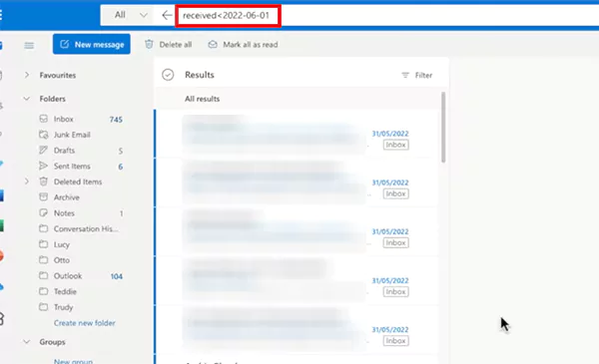
Task: Click the Notes sticky-note icon
Action: pyautogui.click(x=44, y=212)
